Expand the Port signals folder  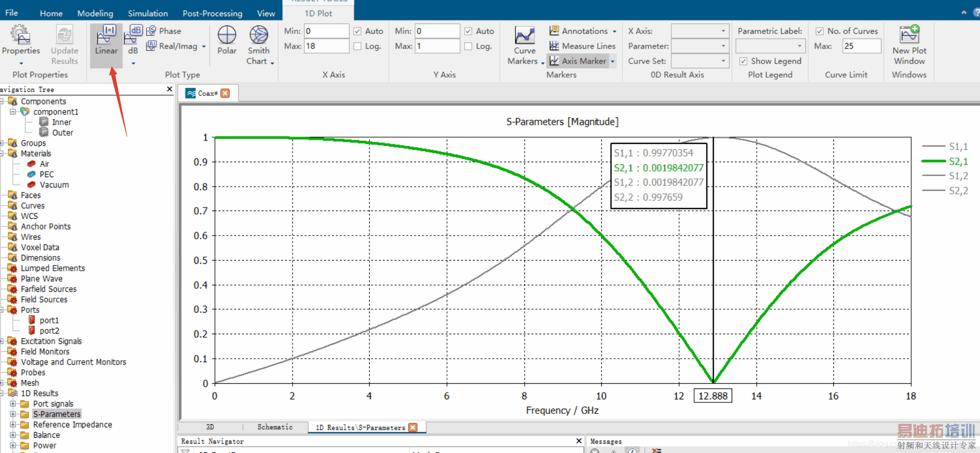(x=13, y=403)
